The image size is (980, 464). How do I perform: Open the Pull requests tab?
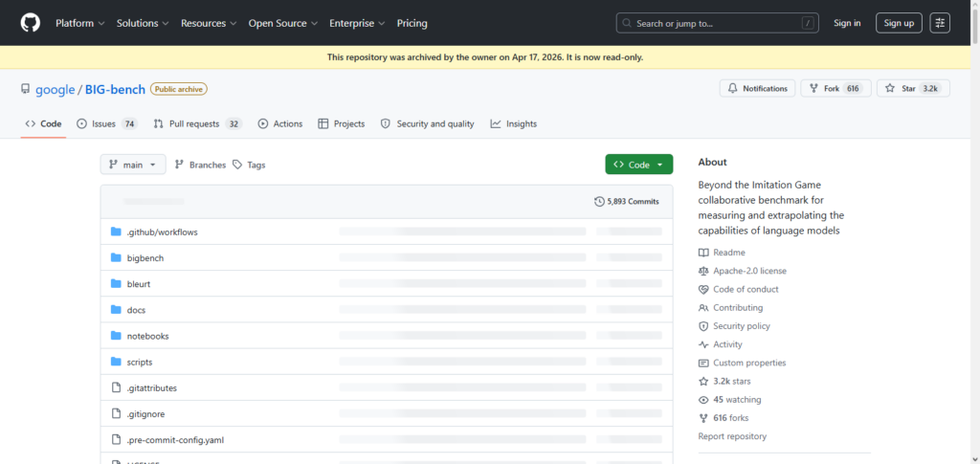(197, 123)
